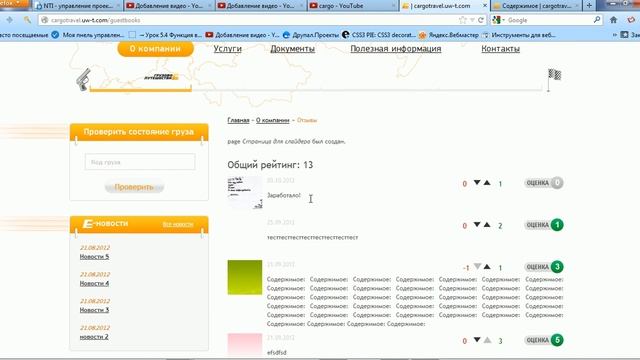Switch to the cargo - YouTube tab

(x=353, y=6)
